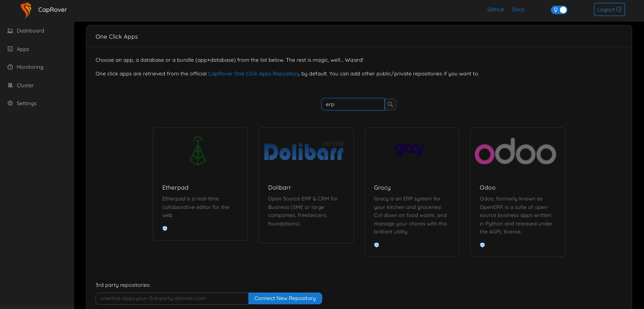This screenshot has height=309, width=644.
Task: Select the Etherpad app card
Action: 200,184
